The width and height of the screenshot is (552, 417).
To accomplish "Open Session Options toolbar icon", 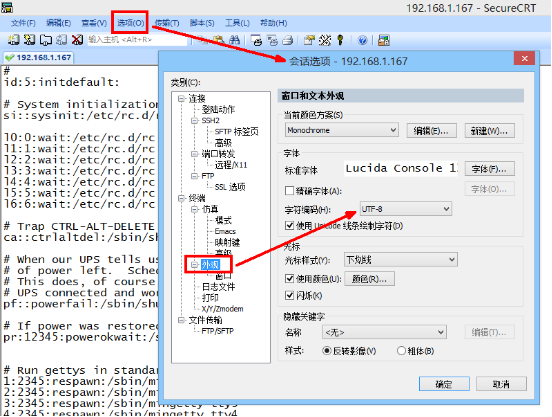I will 309,40.
